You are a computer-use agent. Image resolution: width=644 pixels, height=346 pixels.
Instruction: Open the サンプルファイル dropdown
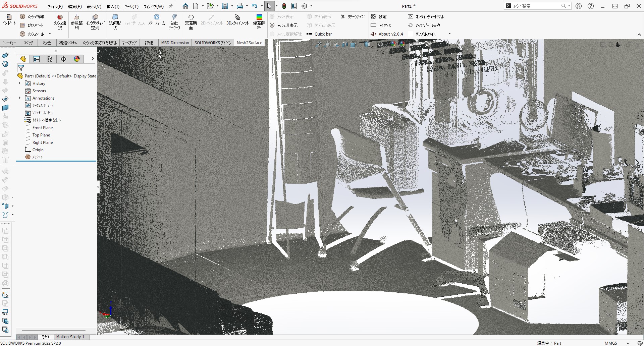(x=450, y=34)
